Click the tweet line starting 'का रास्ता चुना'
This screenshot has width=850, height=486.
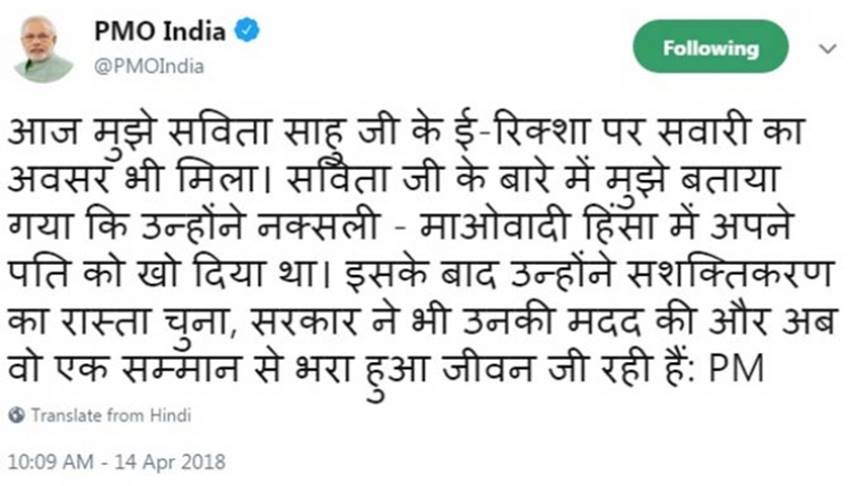(x=400, y=325)
